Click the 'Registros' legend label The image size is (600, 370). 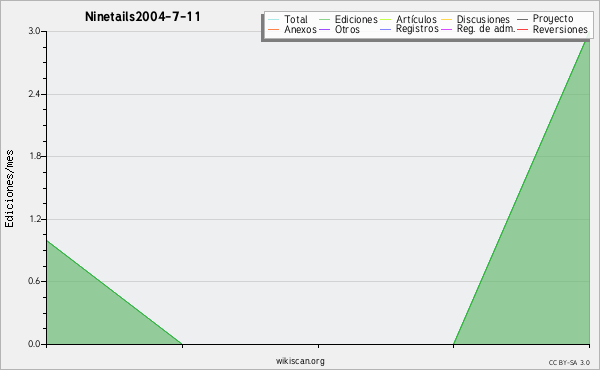417,29
